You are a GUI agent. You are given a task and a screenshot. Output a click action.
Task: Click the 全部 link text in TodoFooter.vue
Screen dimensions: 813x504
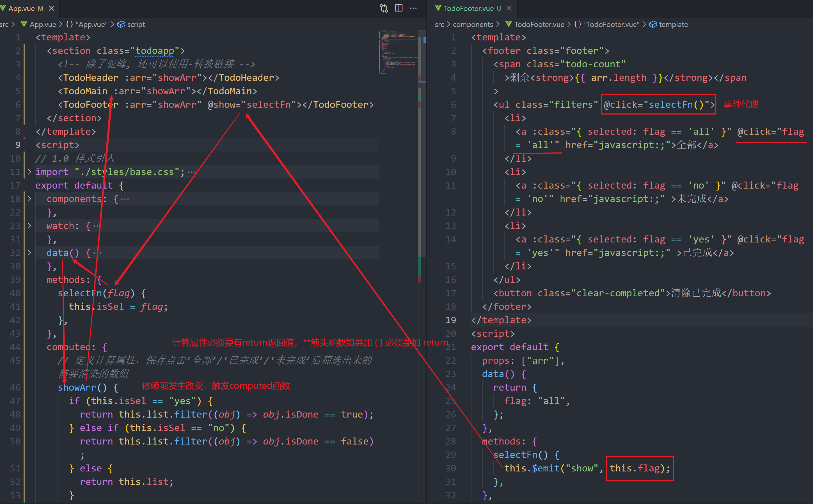[x=687, y=145]
